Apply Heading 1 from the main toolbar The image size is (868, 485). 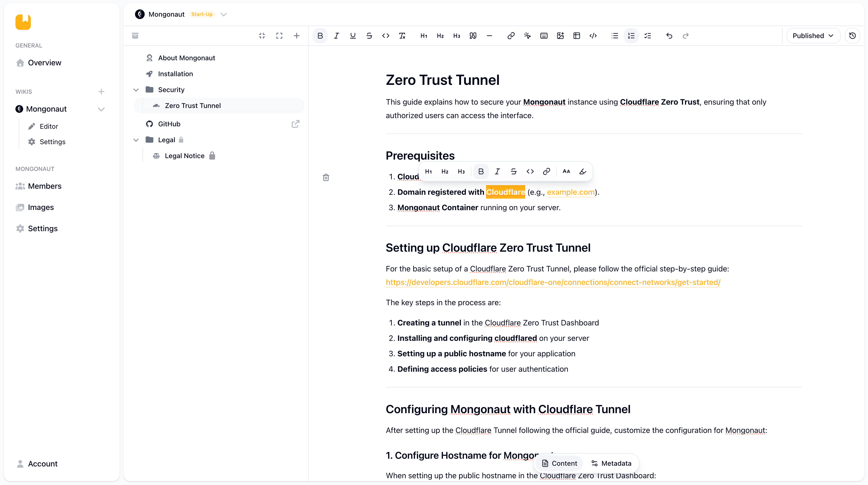(x=424, y=36)
